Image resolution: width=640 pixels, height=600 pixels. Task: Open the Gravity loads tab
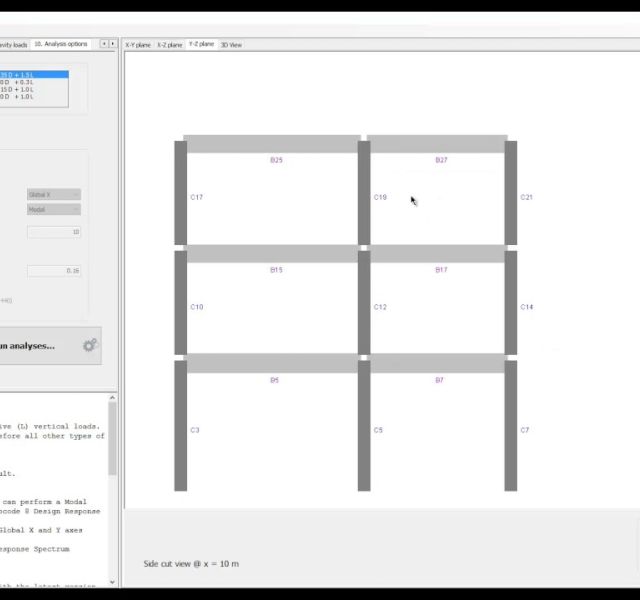13,45
